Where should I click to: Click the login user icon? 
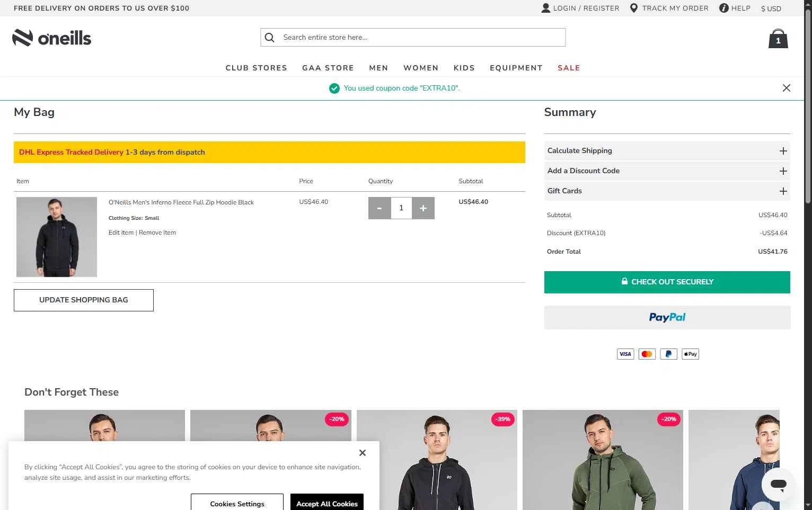click(545, 8)
